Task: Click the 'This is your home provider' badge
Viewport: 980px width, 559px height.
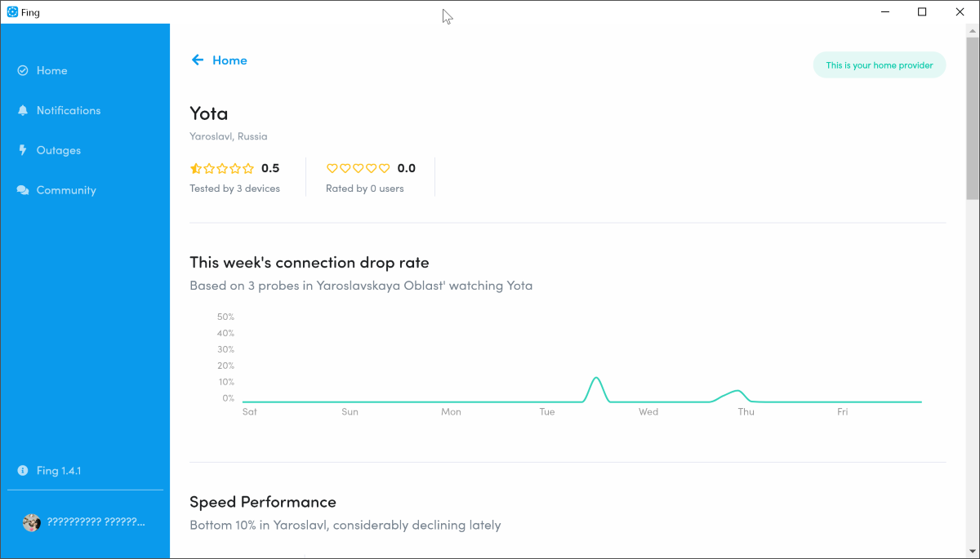Action: [880, 65]
